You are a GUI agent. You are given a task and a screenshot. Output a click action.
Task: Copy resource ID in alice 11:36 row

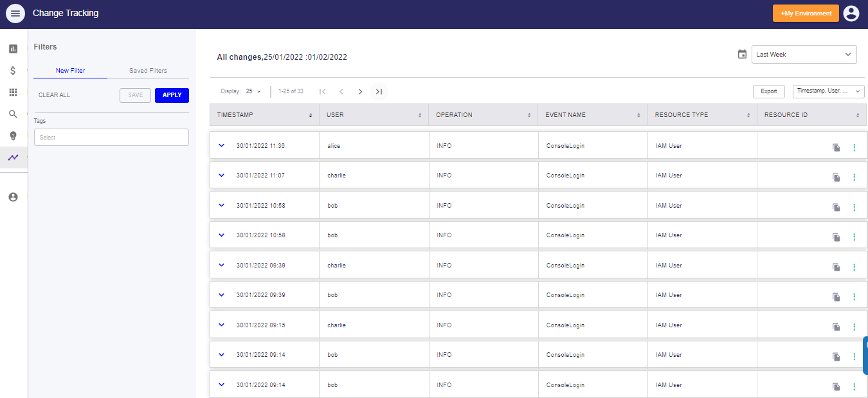tap(836, 148)
